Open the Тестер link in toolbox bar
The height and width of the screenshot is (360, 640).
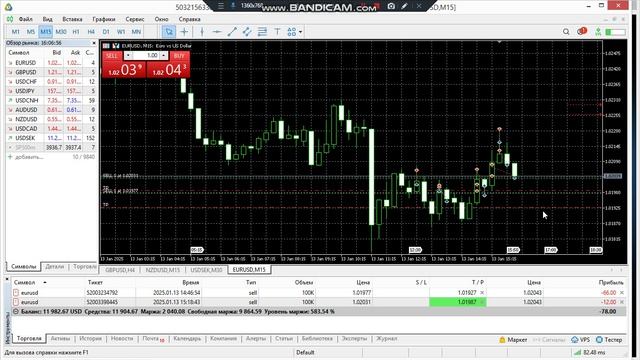pyautogui.click(x=609, y=340)
